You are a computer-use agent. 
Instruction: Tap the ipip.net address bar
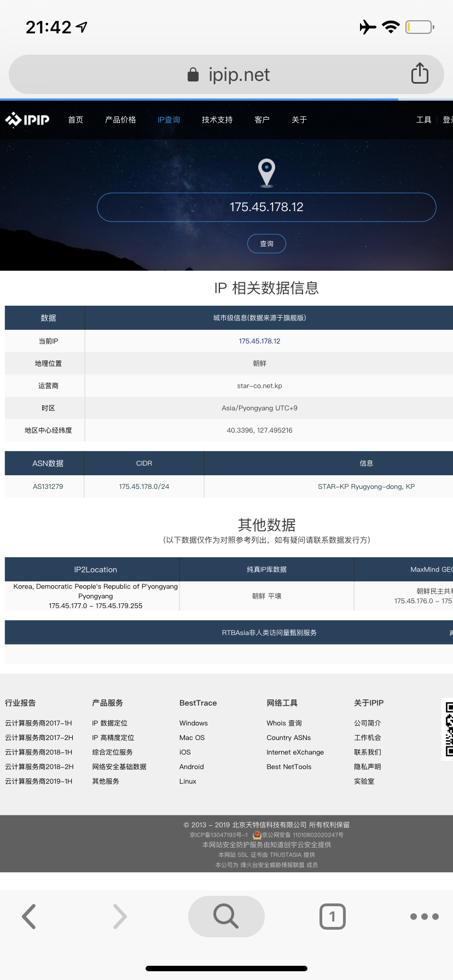(226, 74)
